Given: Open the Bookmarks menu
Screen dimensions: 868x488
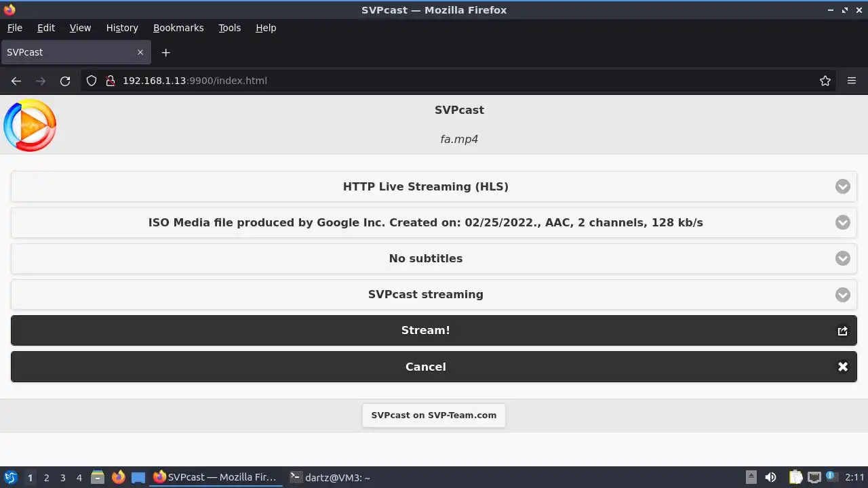Looking at the screenshot, I should click(x=178, y=28).
